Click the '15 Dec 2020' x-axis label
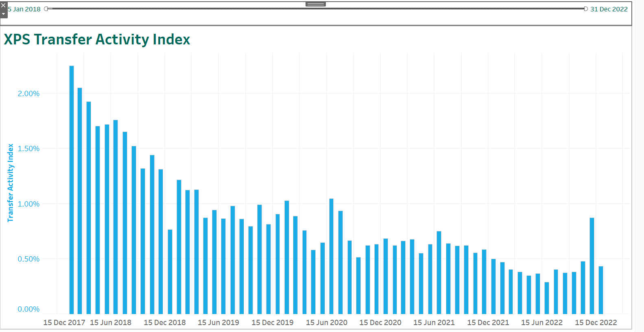644x332 pixels. pyautogui.click(x=380, y=323)
